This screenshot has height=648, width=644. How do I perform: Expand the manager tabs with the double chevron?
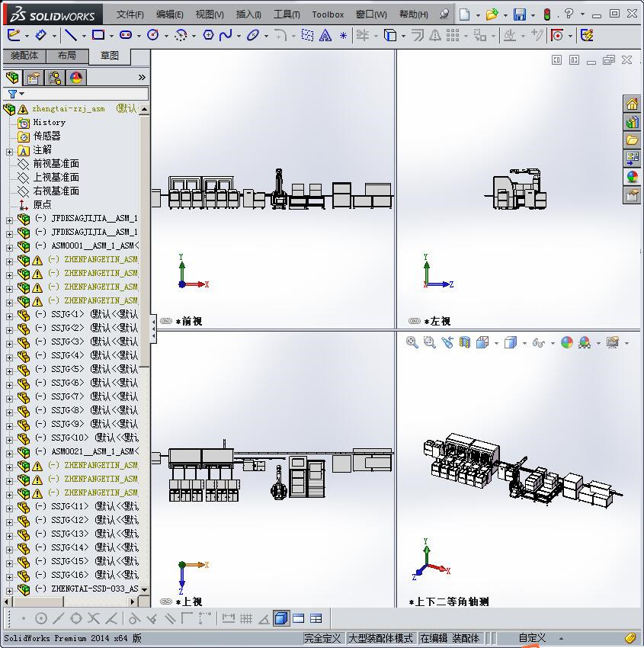(142, 77)
